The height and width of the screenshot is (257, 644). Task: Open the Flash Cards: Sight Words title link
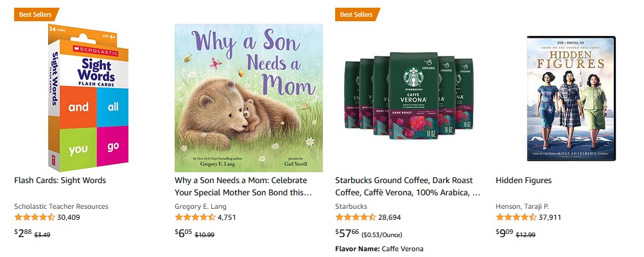pyautogui.click(x=60, y=181)
